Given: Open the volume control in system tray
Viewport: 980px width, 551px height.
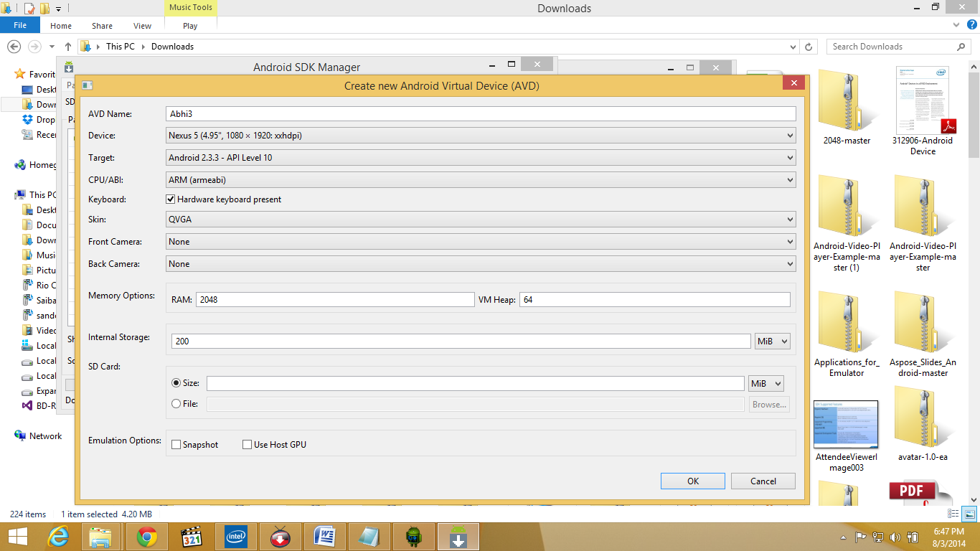Looking at the screenshot, I should tap(895, 537).
